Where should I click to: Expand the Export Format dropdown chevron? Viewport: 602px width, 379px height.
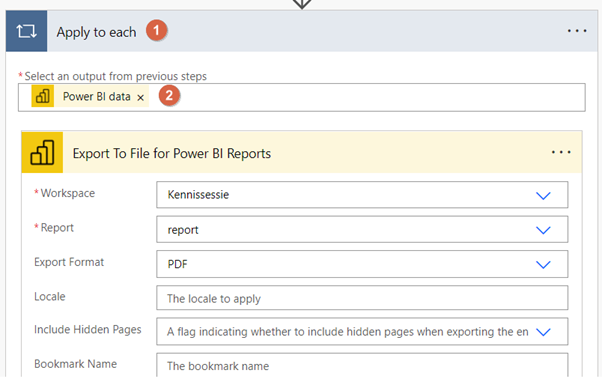[543, 265]
